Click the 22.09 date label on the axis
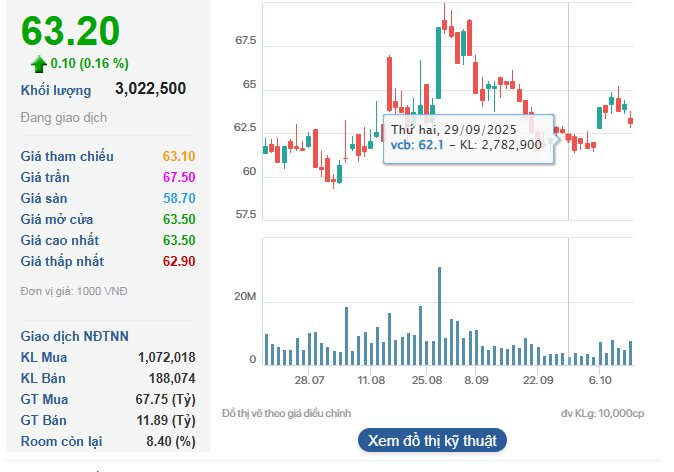The height and width of the screenshot is (472, 674). 538,381
